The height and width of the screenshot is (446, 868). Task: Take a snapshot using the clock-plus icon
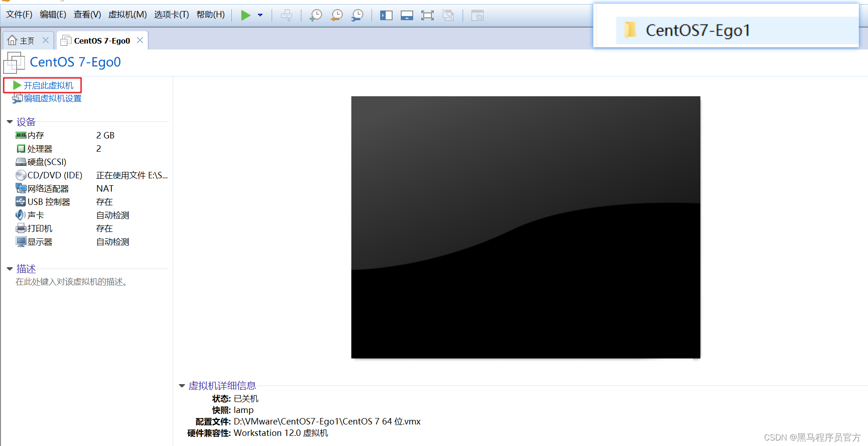point(316,15)
